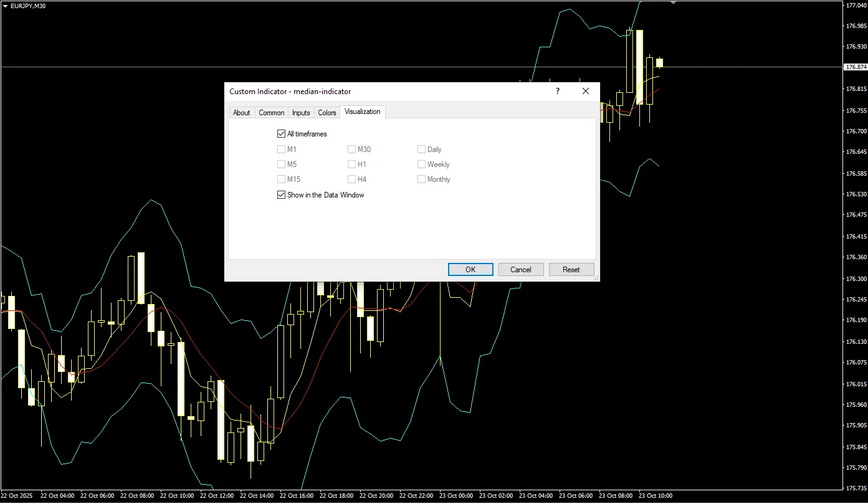Hit the Reset button
The width and height of the screenshot is (868, 504).
(571, 270)
